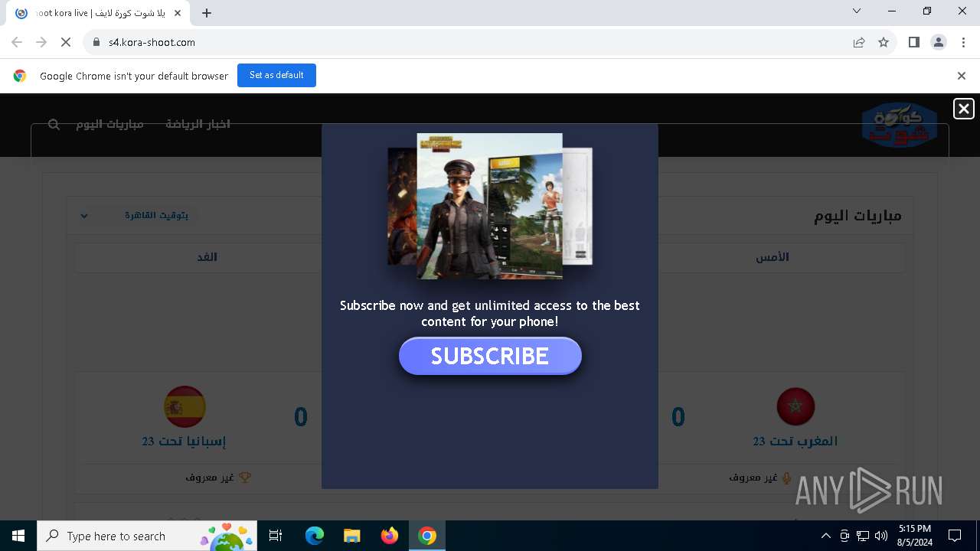Share this page icon

pyautogui.click(x=859, y=42)
